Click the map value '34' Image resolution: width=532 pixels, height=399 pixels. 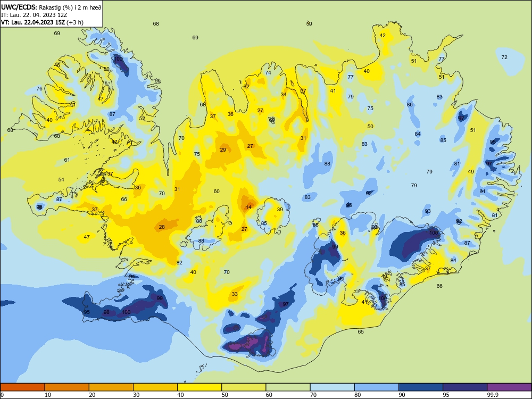click(284, 94)
